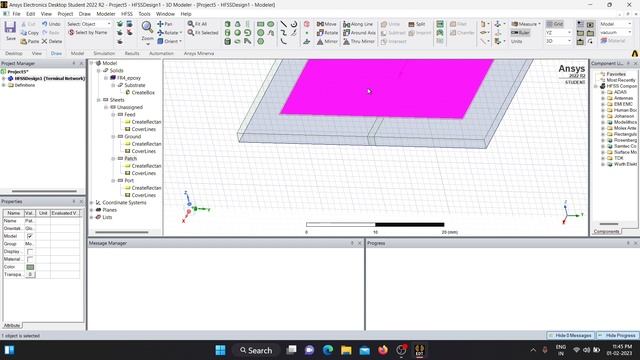Click the Hide Progress button
Screen dimensions: 640x360
pos(617,336)
